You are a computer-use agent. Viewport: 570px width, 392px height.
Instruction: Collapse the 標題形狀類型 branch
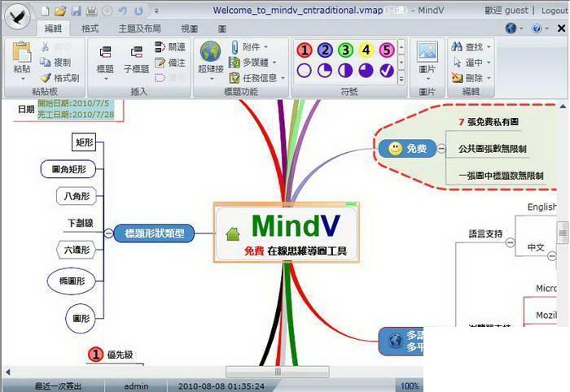tap(108, 233)
